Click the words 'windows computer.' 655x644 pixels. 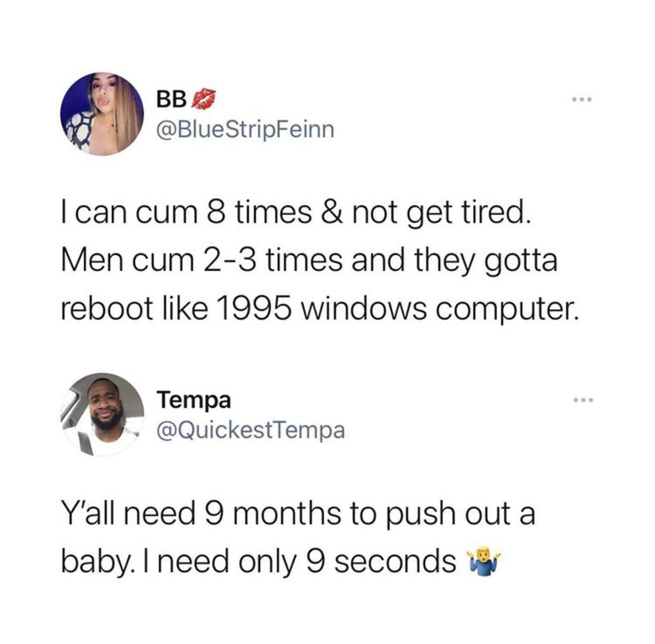click(x=438, y=309)
